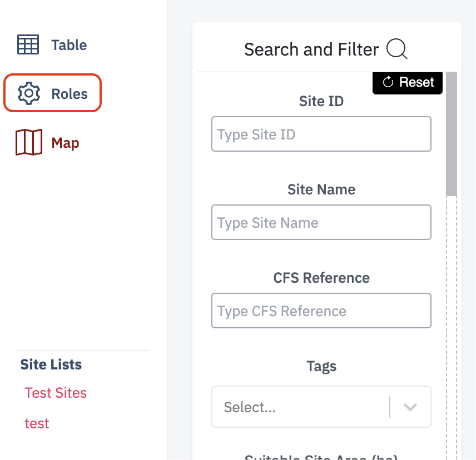Select the Table navigation item

point(69,44)
